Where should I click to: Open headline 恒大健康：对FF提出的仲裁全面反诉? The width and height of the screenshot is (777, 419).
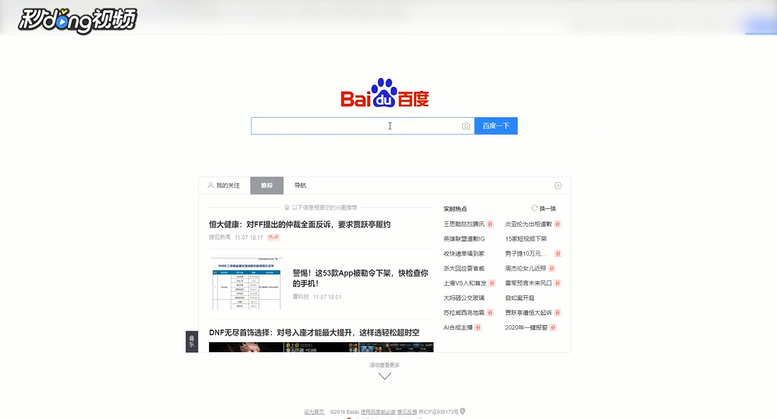(x=300, y=224)
